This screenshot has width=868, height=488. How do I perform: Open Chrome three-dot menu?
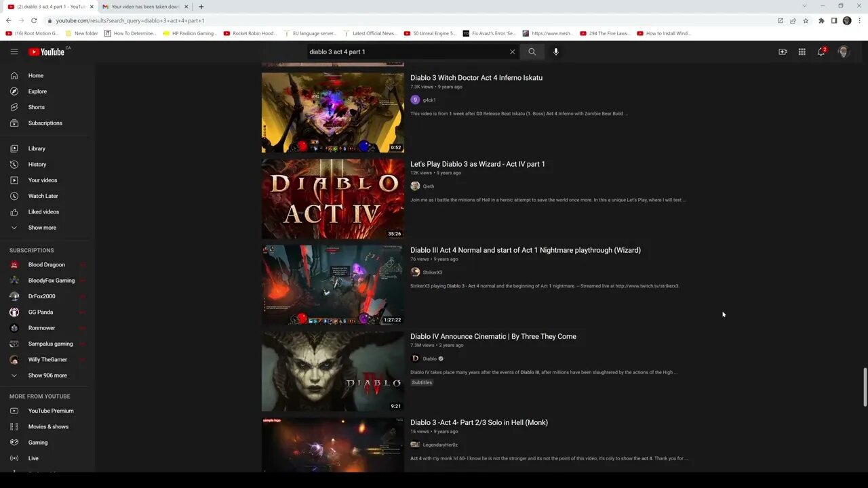click(x=859, y=21)
